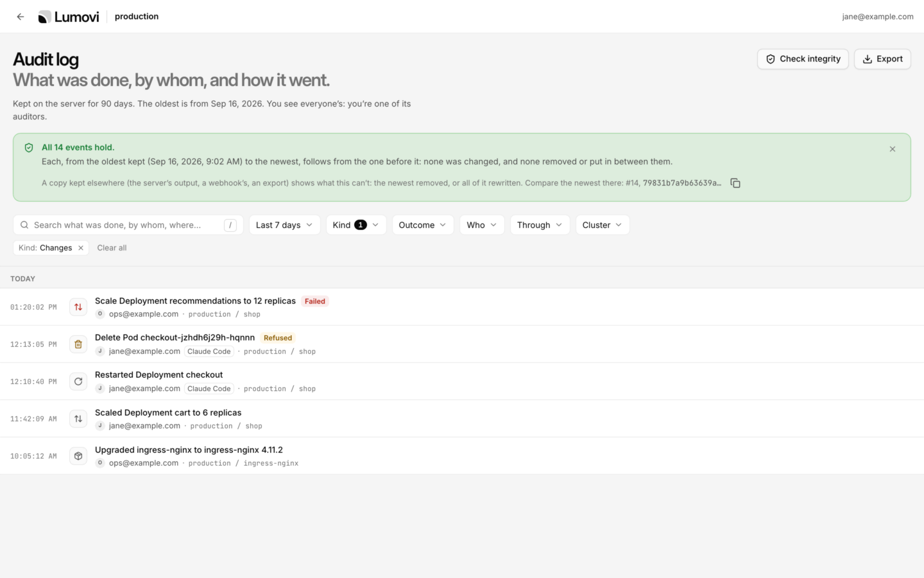Click the ingress-nginx namespace label
The width and height of the screenshot is (924, 578).
(x=271, y=463)
